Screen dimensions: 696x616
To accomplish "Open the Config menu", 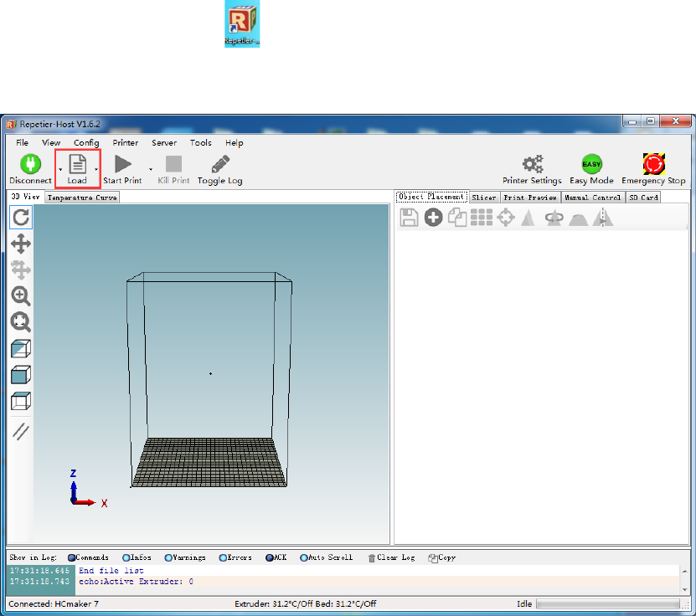I will click(x=86, y=143).
